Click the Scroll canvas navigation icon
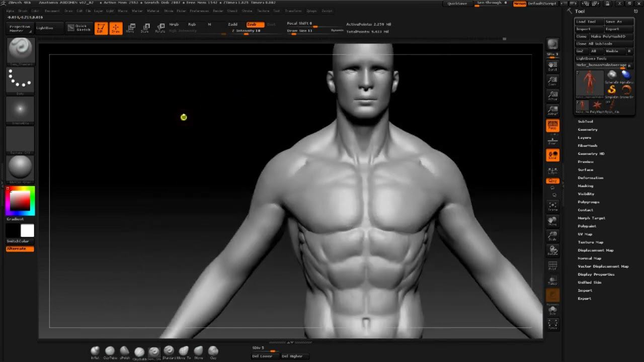The width and height of the screenshot is (644, 362). (x=552, y=65)
